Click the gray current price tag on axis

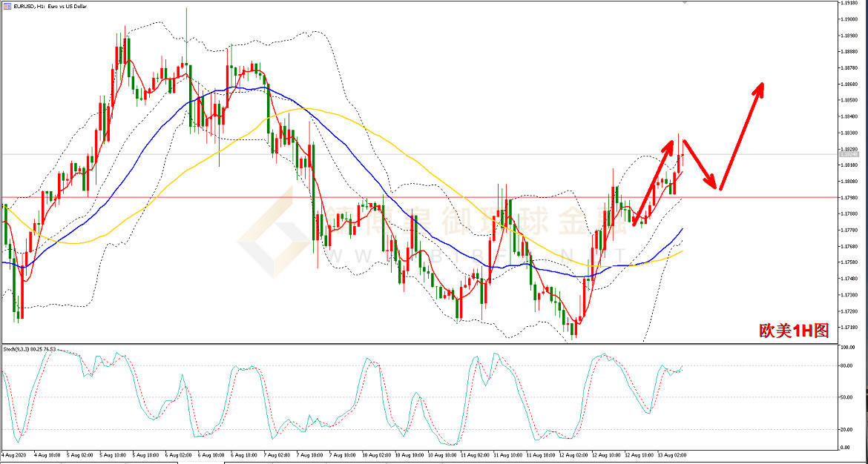click(x=850, y=154)
